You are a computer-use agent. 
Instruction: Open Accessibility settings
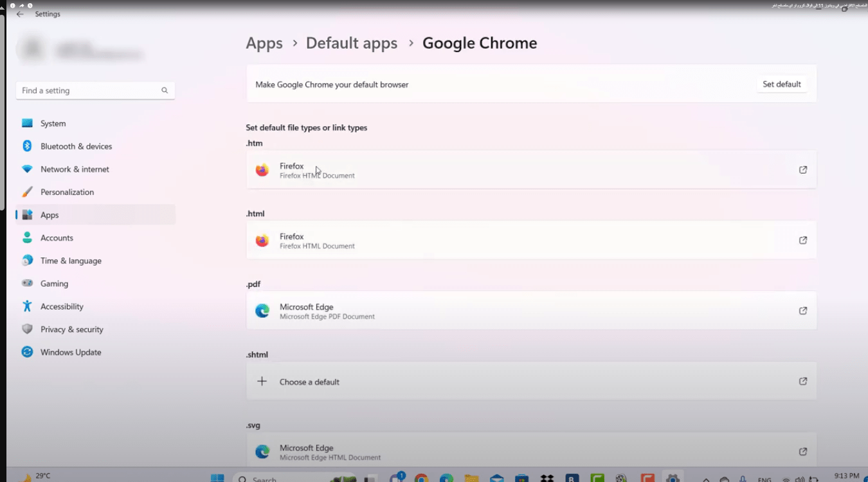(95, 306)
